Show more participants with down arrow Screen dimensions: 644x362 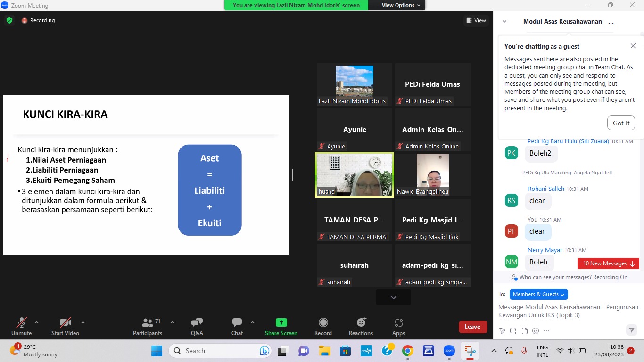pos(394,297)
